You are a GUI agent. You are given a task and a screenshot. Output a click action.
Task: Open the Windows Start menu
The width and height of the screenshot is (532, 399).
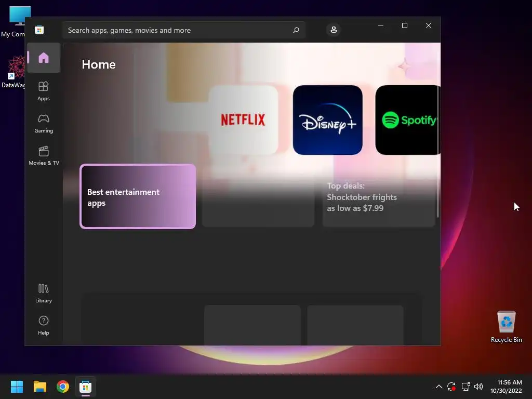(x=17, y=387)
